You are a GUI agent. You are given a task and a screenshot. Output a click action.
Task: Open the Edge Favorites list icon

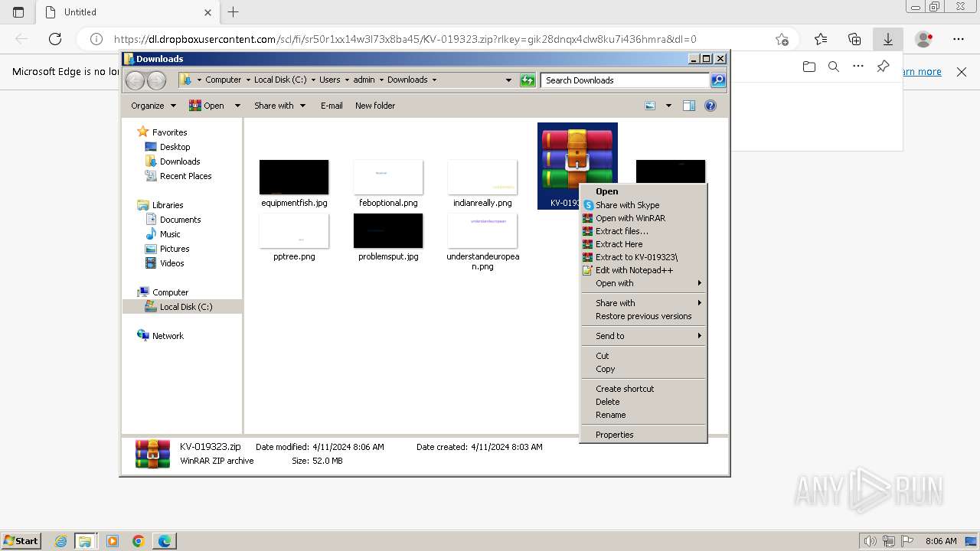click(821, 39)
